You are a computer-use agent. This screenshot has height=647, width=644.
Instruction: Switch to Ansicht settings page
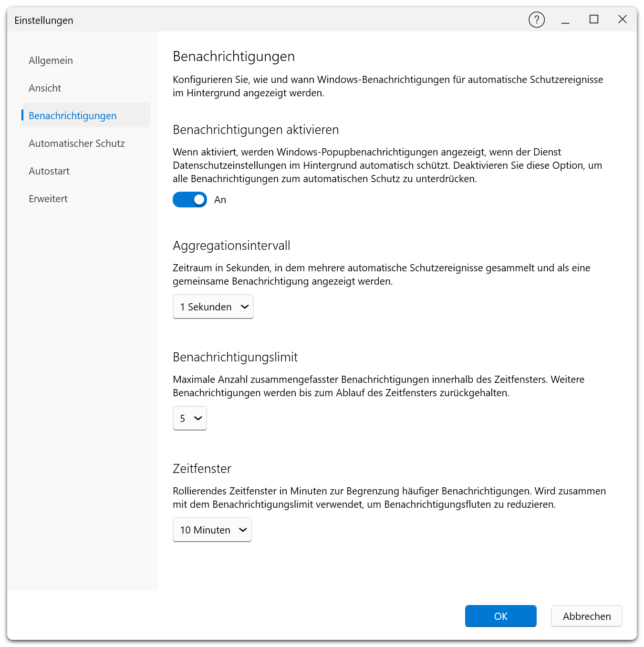pos(86,88)
